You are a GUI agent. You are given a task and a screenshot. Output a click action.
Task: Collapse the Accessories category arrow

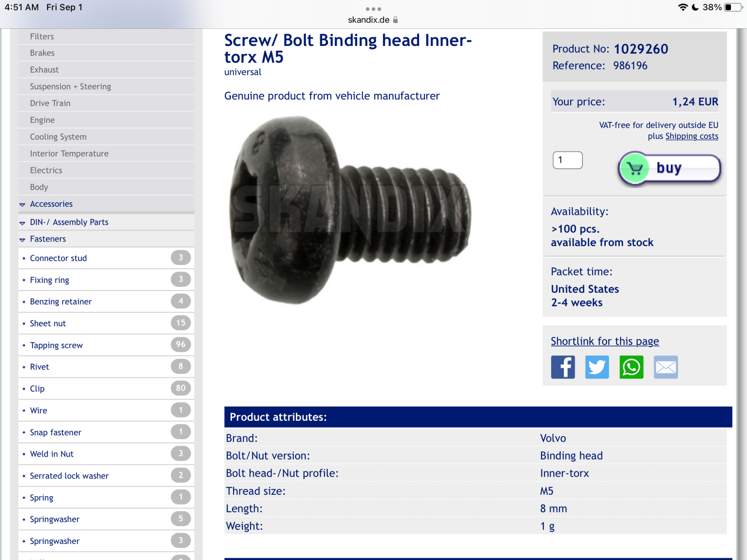point(22,205)
